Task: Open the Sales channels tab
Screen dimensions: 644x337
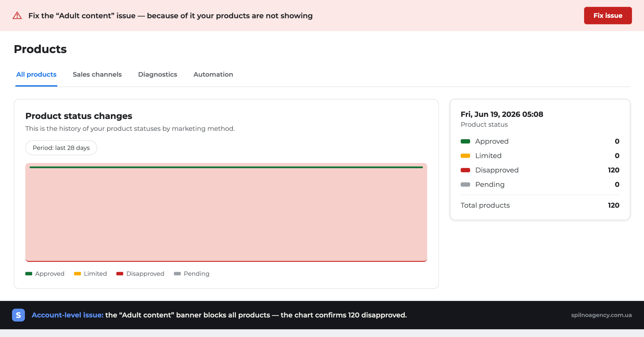Action: click(x=97, y=74)
